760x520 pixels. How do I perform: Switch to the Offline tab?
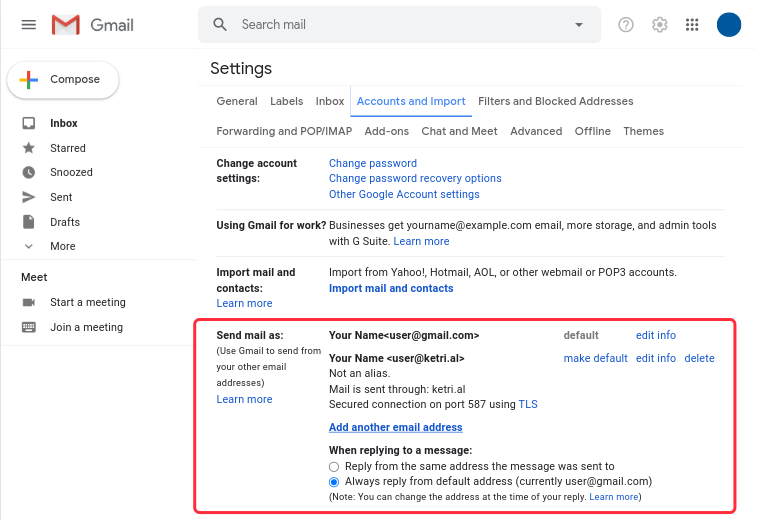(x=592, y=131)
